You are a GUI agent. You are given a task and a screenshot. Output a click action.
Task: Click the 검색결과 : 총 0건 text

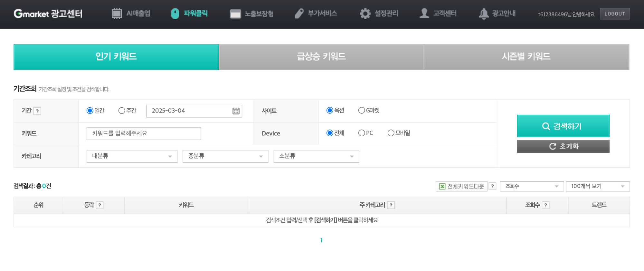coord(32,186)
